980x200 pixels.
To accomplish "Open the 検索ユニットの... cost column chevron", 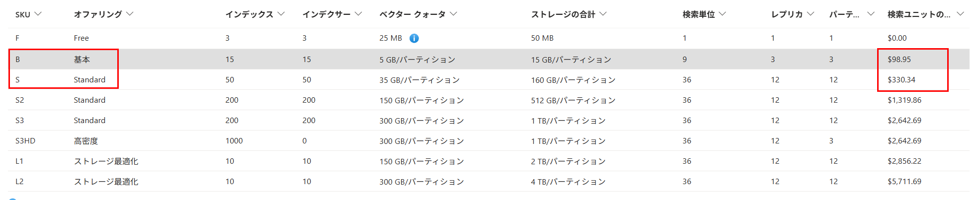I will click(x=960, y=14).
